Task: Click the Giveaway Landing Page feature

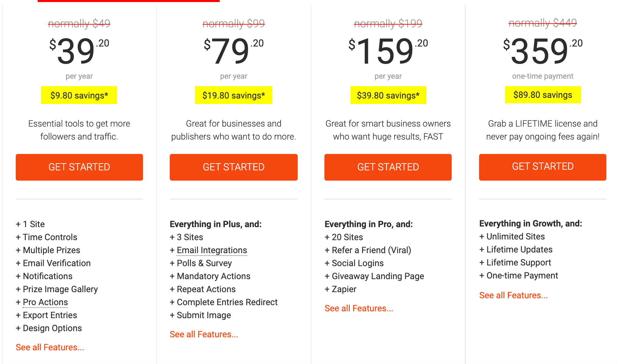Action: click(378, 276)
